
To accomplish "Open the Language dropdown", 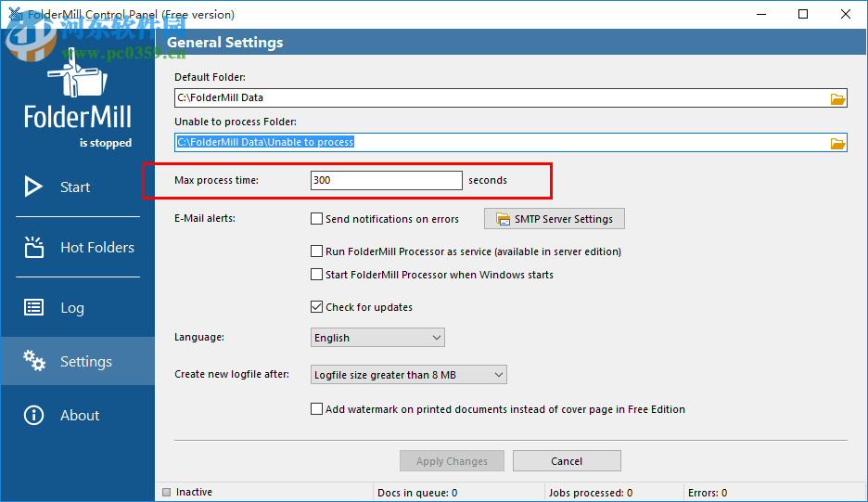I will click(377, 338).
